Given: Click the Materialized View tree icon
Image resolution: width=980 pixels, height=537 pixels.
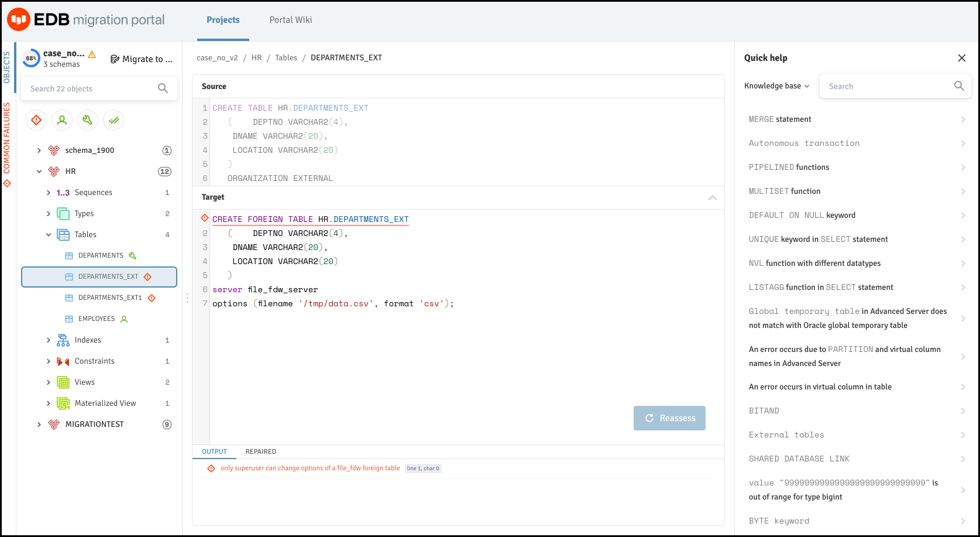Looking at the screenshot, I should click(63, 403).
